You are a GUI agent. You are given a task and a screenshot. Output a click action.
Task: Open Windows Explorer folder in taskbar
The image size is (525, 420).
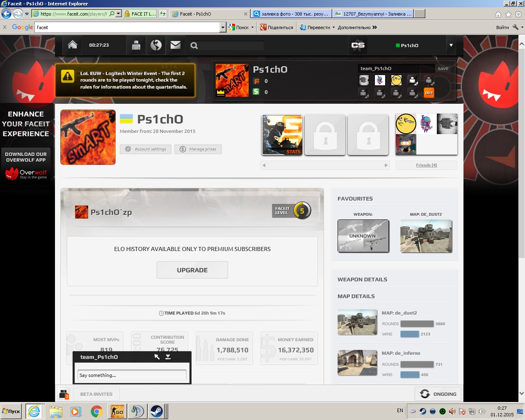pos(56,411)
